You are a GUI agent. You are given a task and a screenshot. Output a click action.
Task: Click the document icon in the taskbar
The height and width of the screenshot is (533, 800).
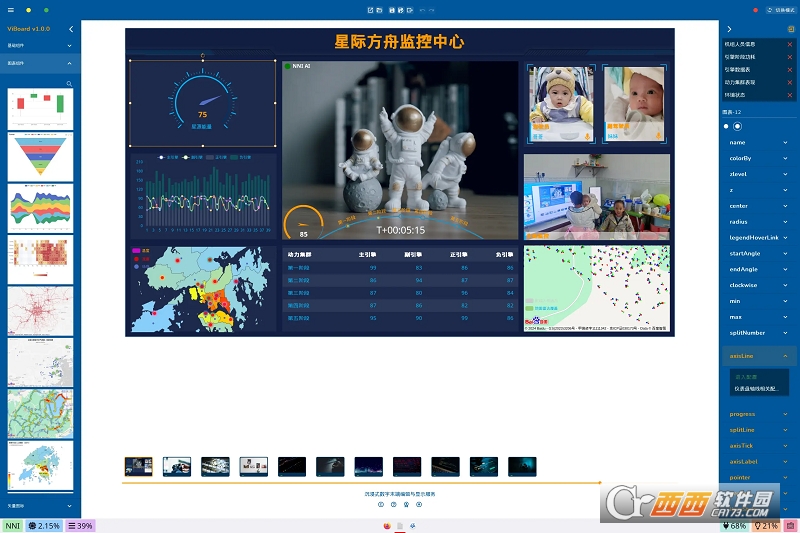click(x=400, y=526)
